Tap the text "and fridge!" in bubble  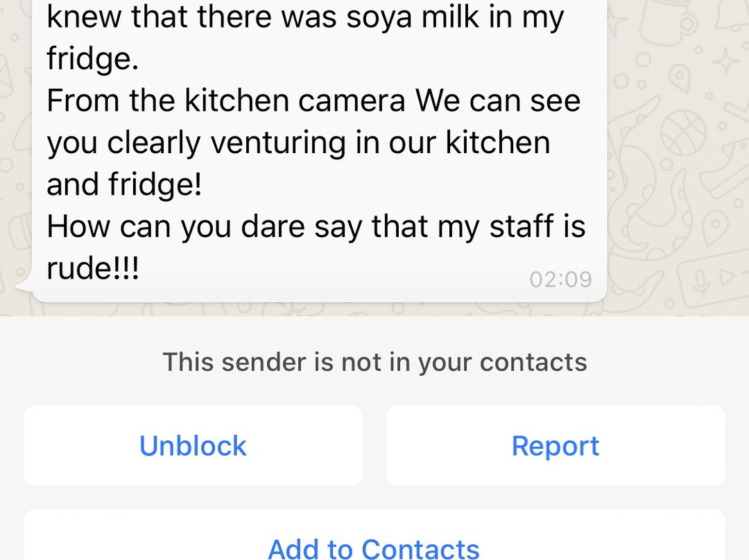coord(124,185)
